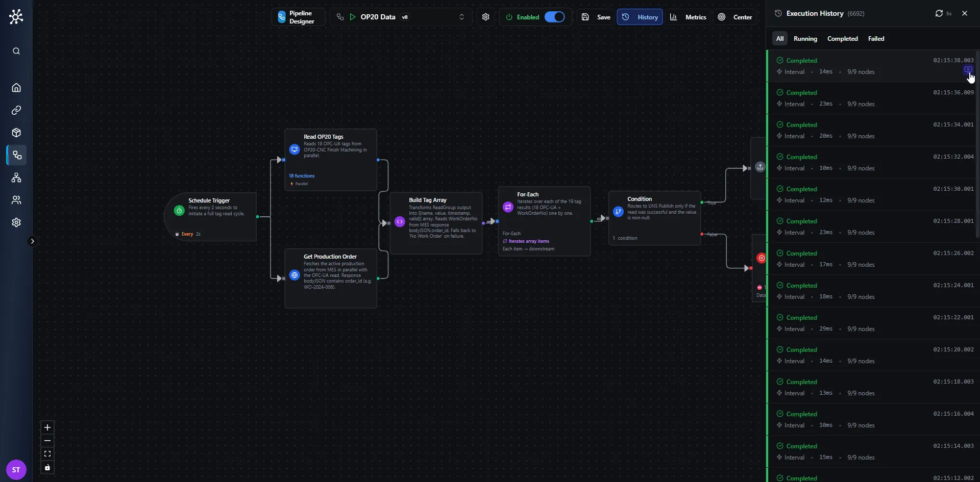Image resolution: width=980 pixels, height=482 pixels.
Task: Select the Condition node
Action: pyautogui.click(x=654, y=218)
